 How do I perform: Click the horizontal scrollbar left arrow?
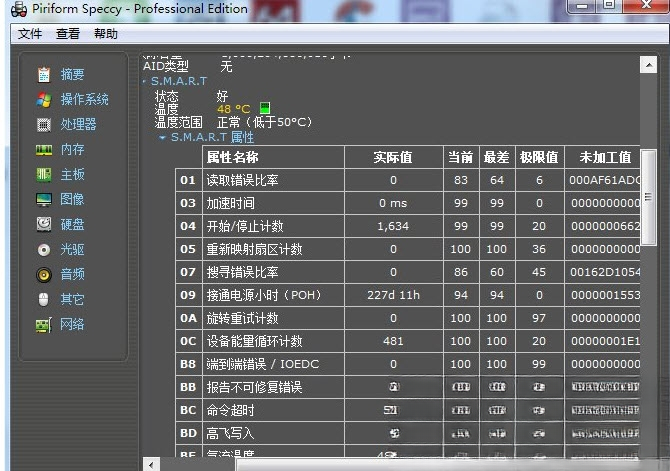click(x=151, y=465)
